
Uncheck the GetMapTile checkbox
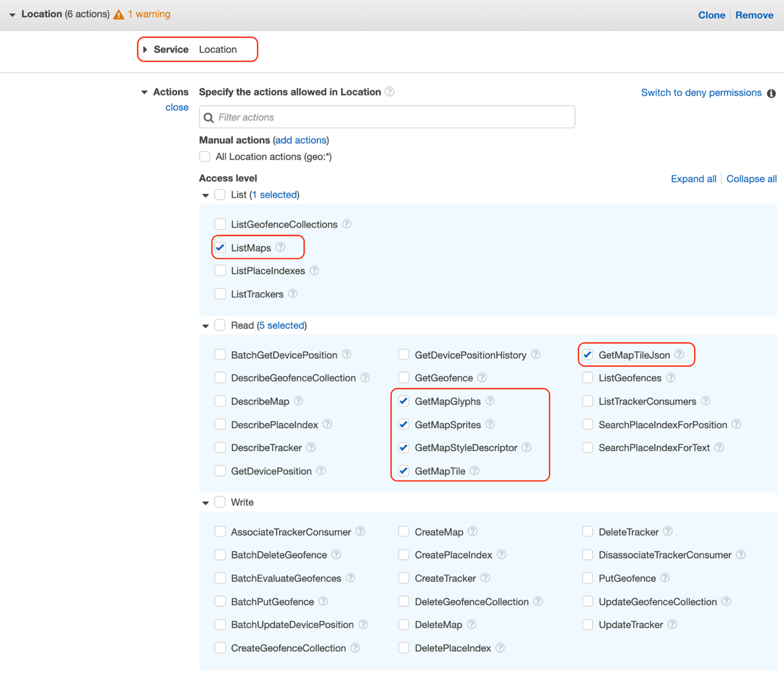(x=404, y=471)
